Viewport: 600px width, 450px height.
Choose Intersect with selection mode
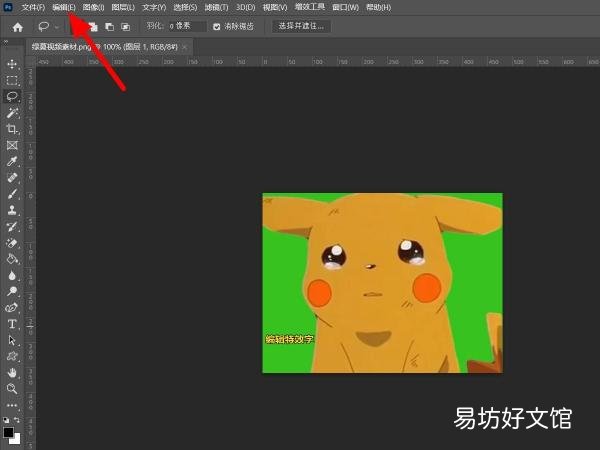pos(126,26)
